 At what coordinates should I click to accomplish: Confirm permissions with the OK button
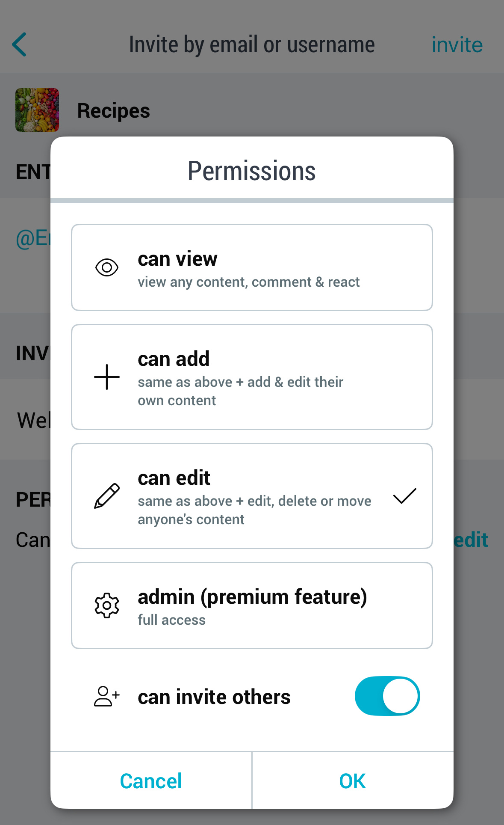pyautogui.click(x=352, y=781)
